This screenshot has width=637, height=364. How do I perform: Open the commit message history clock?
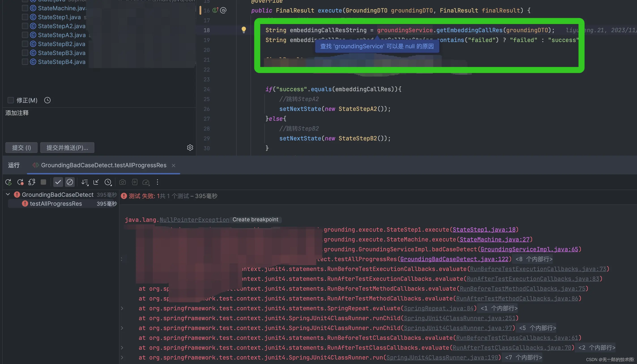click(x=47, y=100)
